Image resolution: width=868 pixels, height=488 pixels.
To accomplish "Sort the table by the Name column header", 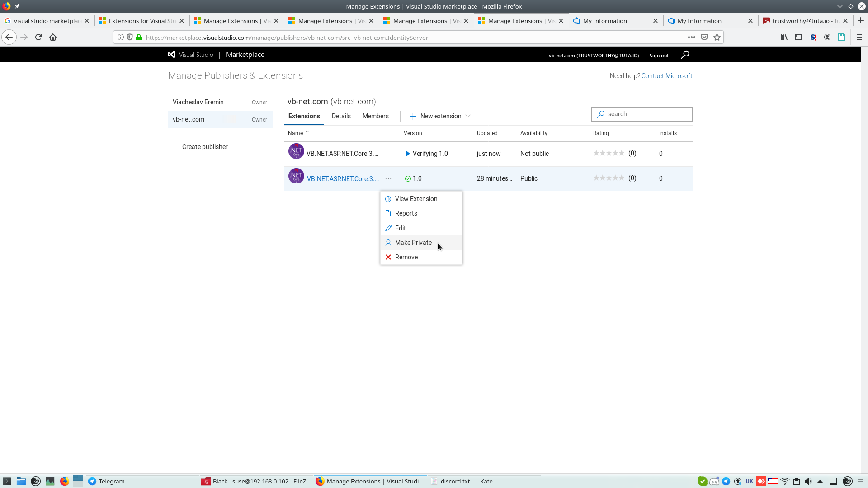I will 296,133.
